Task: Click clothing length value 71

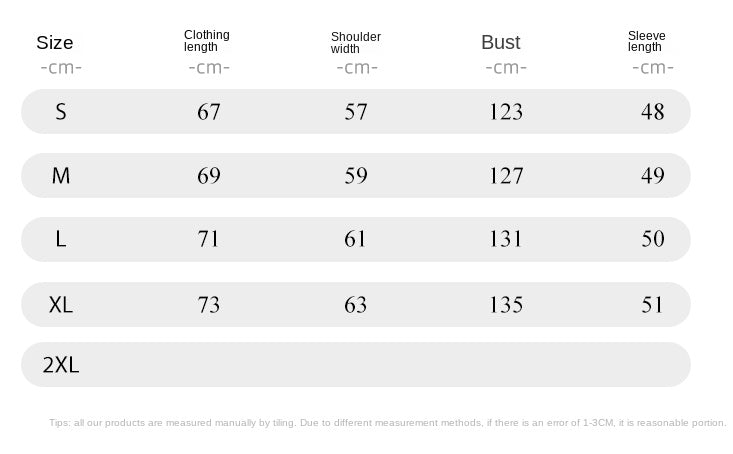Action: point(209,240)
